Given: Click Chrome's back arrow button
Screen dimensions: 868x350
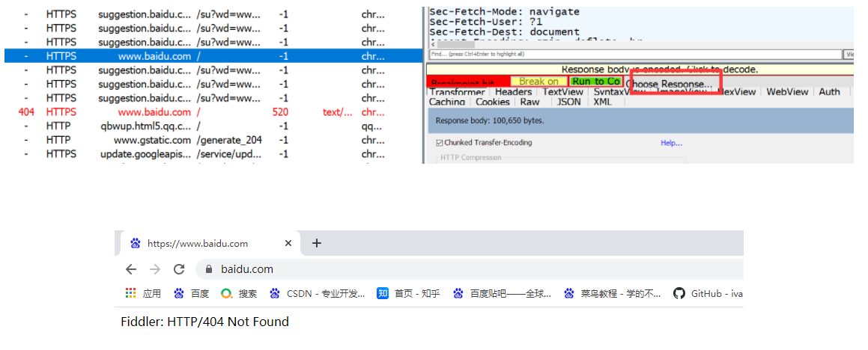Looking at the screenshot, I should 130,269.
